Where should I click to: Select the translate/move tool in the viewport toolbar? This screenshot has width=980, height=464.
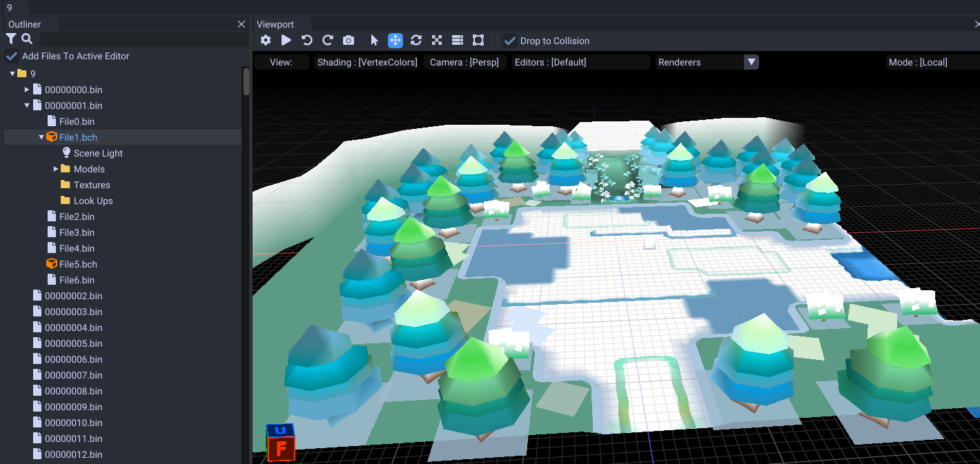click(x=395, y=40)
